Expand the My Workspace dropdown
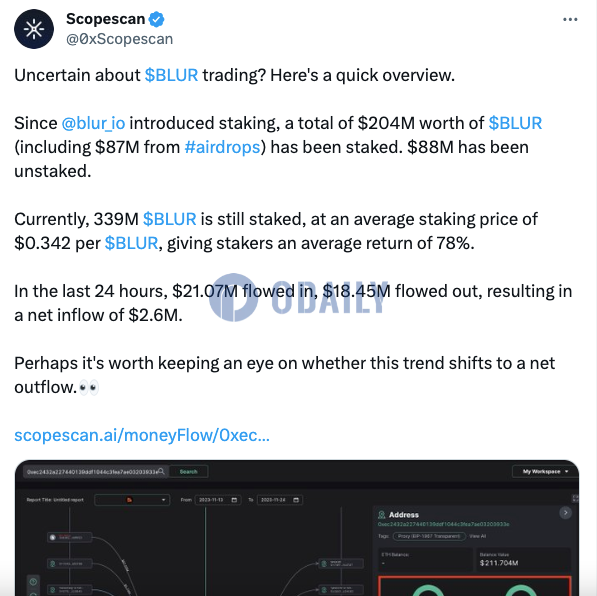 click(545, 471)
